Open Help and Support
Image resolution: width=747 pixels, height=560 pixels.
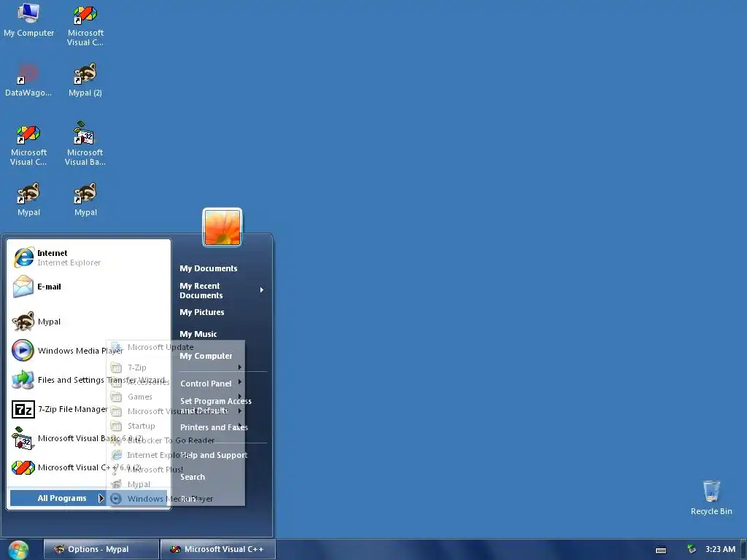(x=214, y=455)
